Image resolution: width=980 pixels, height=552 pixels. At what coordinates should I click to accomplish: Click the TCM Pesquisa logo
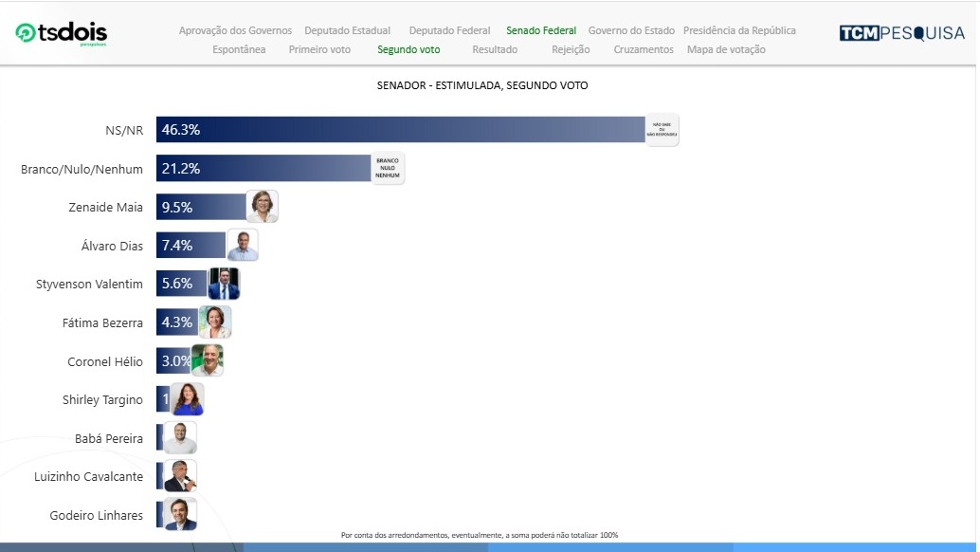pyautogui.click(x=902, y=33)
